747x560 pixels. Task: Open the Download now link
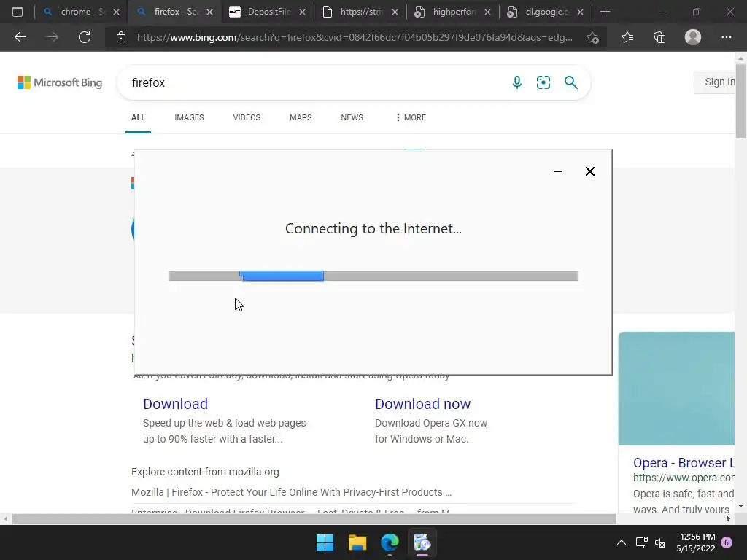[x=422, y=404]
